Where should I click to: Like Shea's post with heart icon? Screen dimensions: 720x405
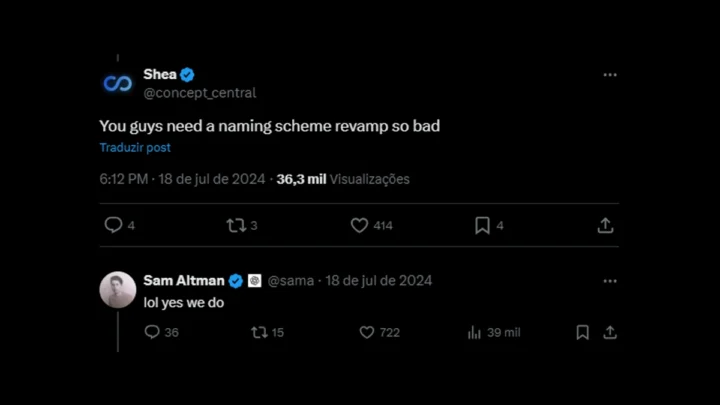[x=360, y=226]
